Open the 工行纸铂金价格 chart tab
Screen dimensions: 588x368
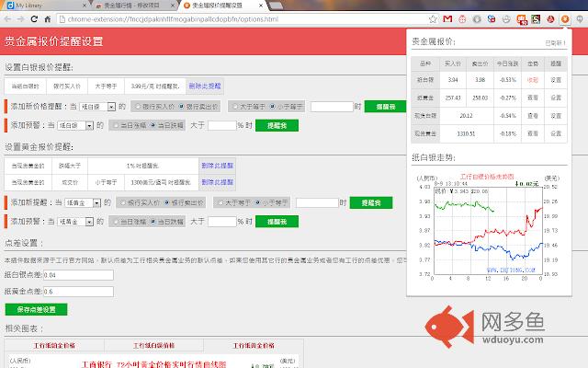55,346
